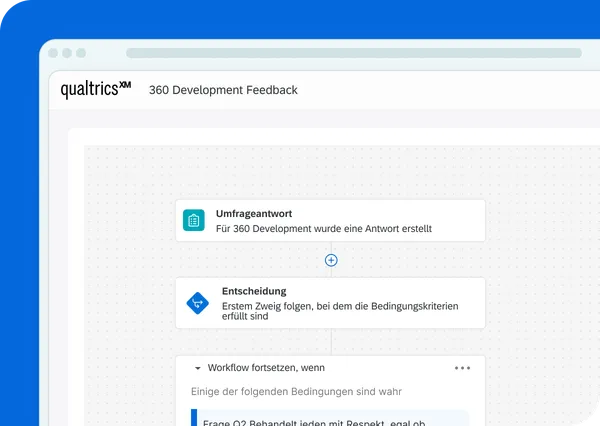Select the Frage Q2 condition row
Screen dimensions: 600x426
(x=330, y=418)
